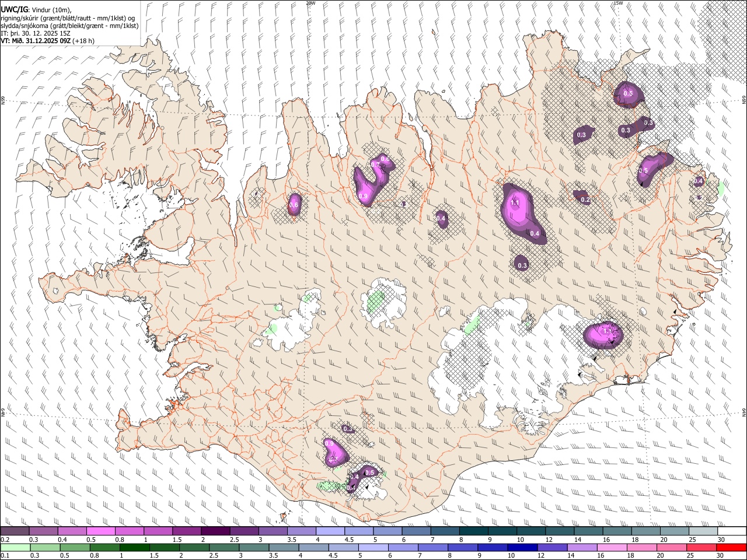Image resolution: width=747 pixels, height=560 pixels.
Task: Pick the lower-row swatch starting at 4
Action: pos(313,547)
